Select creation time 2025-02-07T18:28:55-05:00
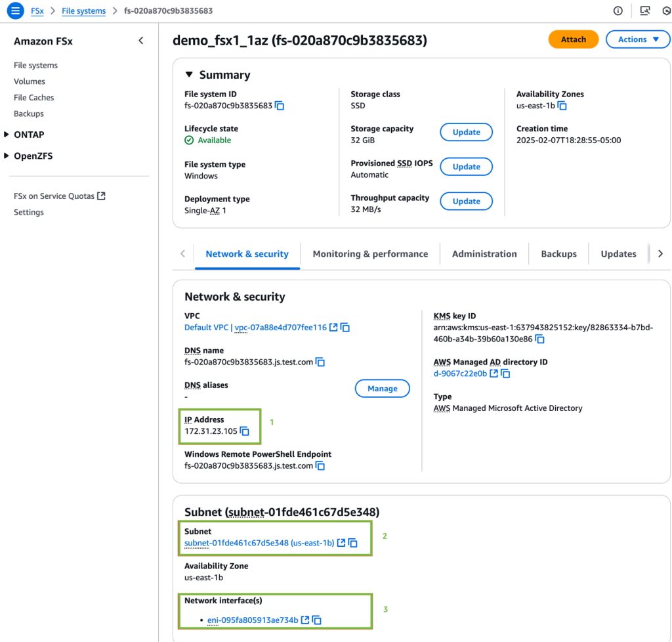The height and width of the screenshot is (642, 672). click(568, 140)
